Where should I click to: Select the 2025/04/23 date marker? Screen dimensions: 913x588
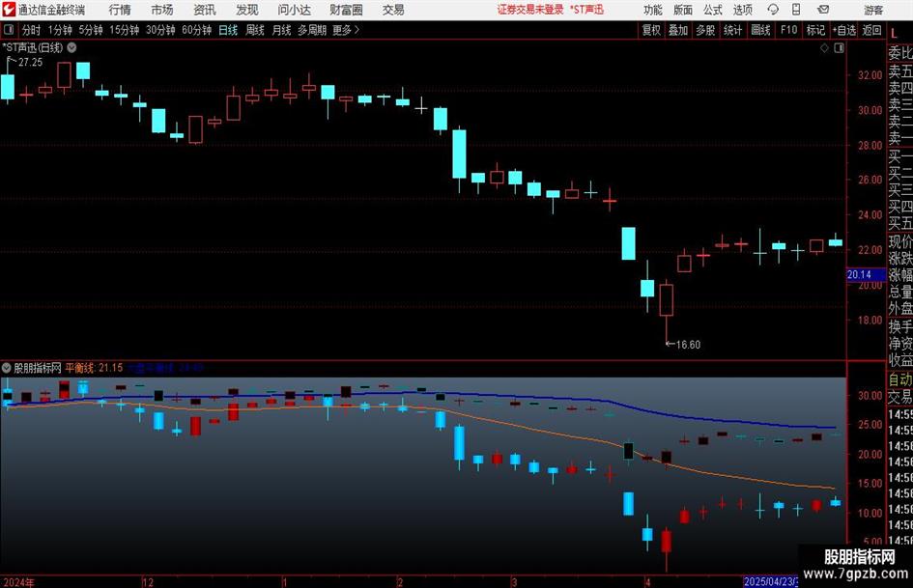770,581
